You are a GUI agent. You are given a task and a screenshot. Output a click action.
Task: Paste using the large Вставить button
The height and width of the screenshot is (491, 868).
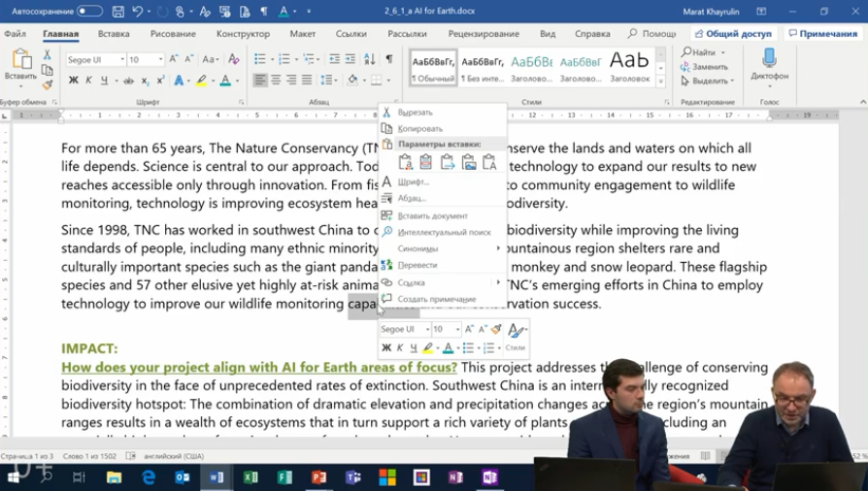[20, 65]
